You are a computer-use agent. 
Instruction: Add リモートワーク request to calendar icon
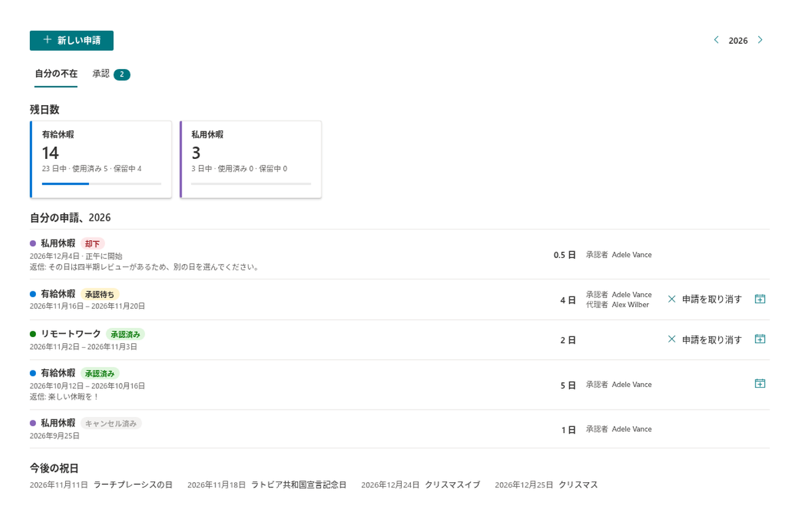click(760, 339)
